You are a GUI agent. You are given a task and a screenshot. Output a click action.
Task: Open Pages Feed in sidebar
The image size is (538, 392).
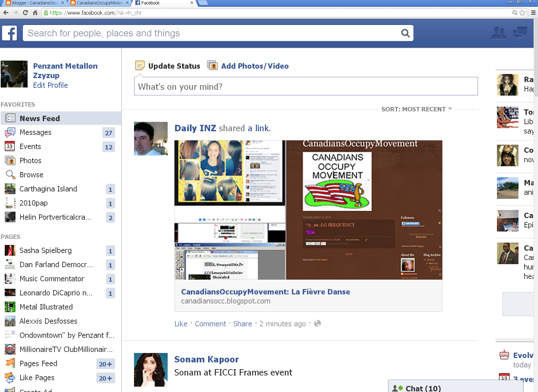click(x=61, y=363)
